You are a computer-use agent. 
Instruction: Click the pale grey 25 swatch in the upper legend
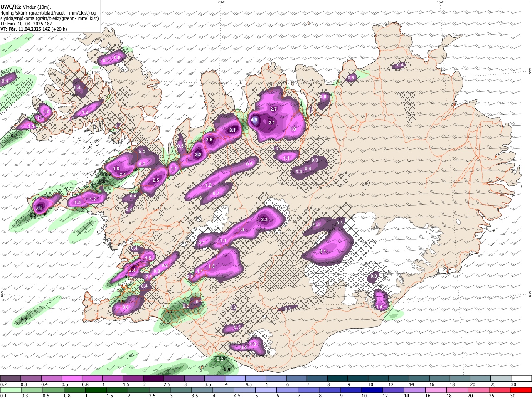tap(500, 379)
